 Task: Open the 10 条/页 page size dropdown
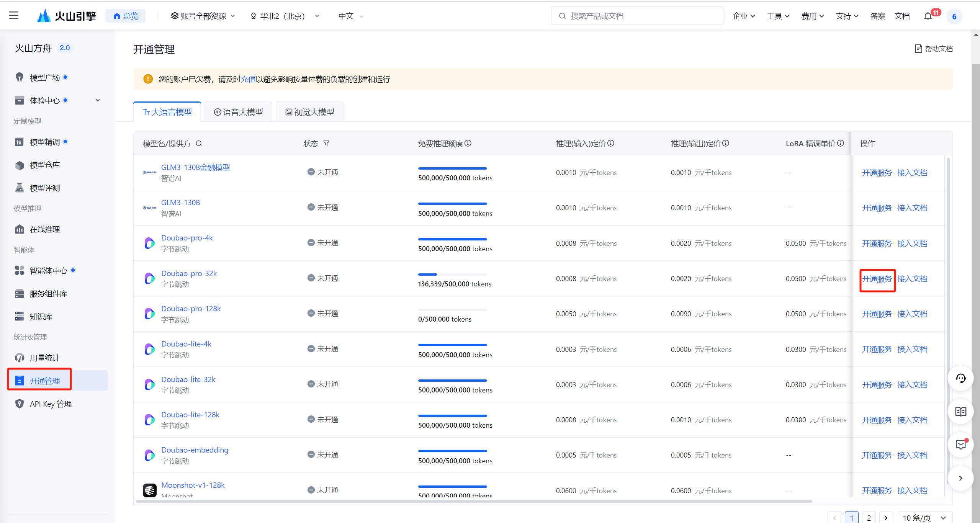click(x=925, y=518)
